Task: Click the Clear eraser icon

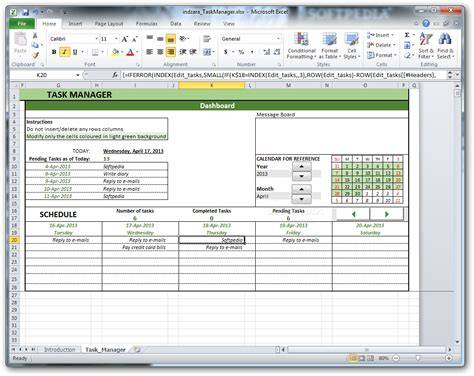Action: tap(407, 55)
